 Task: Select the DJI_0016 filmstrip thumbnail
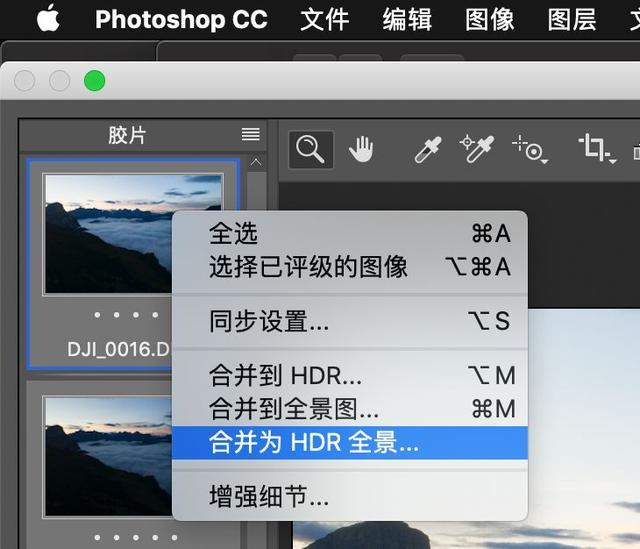tap(108, 234)
